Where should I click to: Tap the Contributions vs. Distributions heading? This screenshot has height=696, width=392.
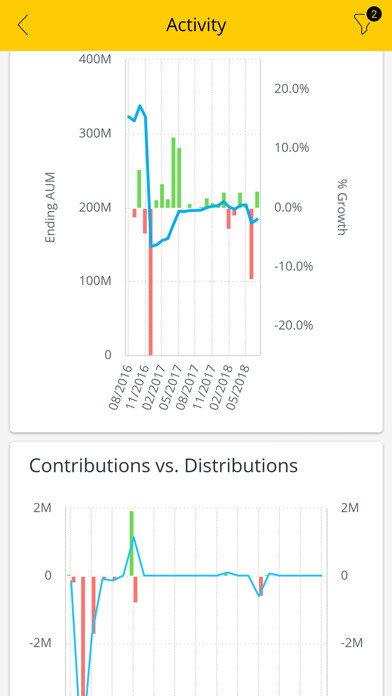[x=163, y=465]
